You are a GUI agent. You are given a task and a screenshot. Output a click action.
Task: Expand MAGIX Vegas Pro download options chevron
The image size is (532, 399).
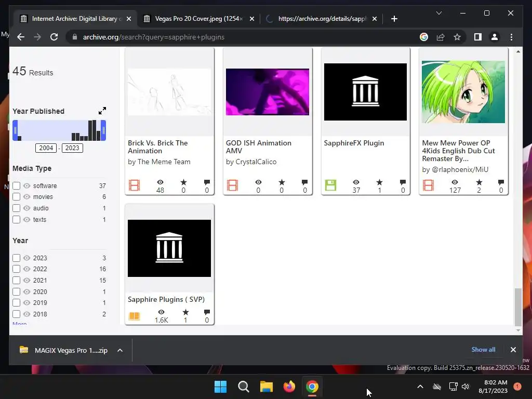[120, 350]
